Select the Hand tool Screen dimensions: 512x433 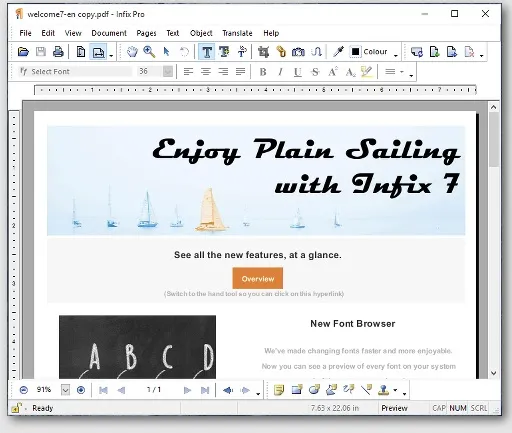pos(132,52)
